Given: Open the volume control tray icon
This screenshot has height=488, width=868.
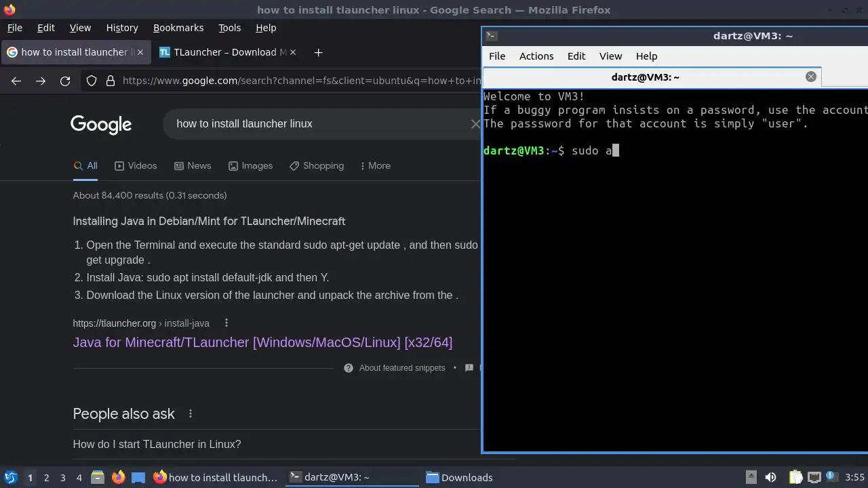Looking at the screenshot, I should click(770, 477).
